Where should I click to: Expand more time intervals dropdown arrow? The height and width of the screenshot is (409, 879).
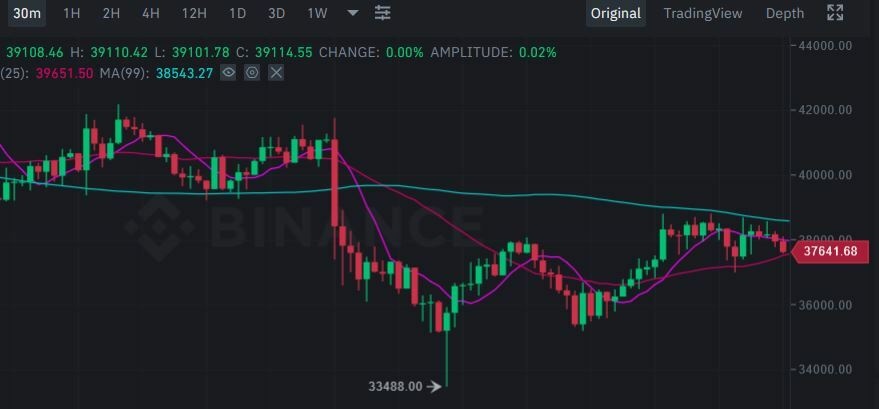[x=352, y=13]
